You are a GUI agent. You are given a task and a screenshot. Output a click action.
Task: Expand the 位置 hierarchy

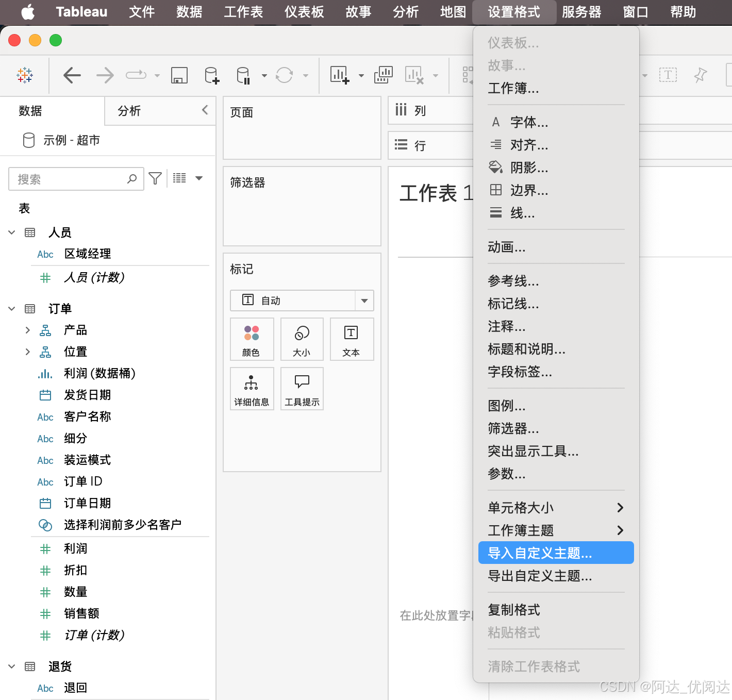(28, 352)
